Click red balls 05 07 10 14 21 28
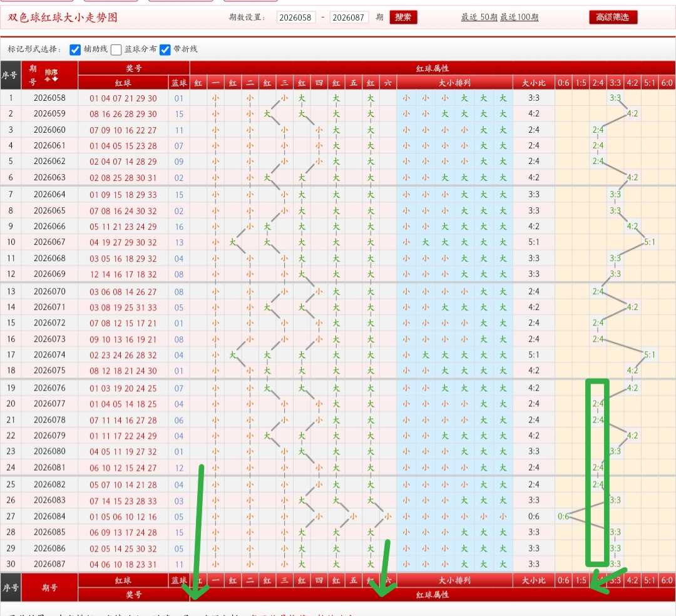Image resolution: width=676 pixels, height=616 pixels. pyautogui.click(x=123, y=485)
